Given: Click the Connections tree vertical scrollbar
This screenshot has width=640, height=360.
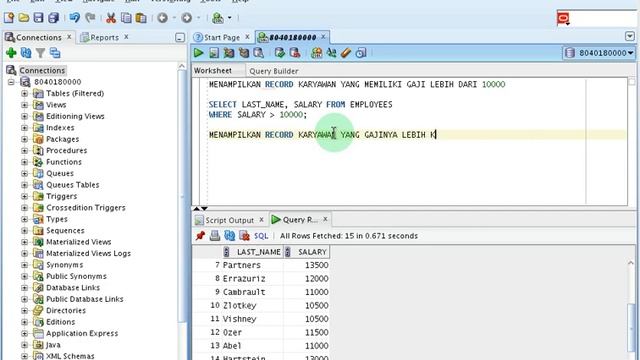Looking at the screenshot, I should 182,196.
